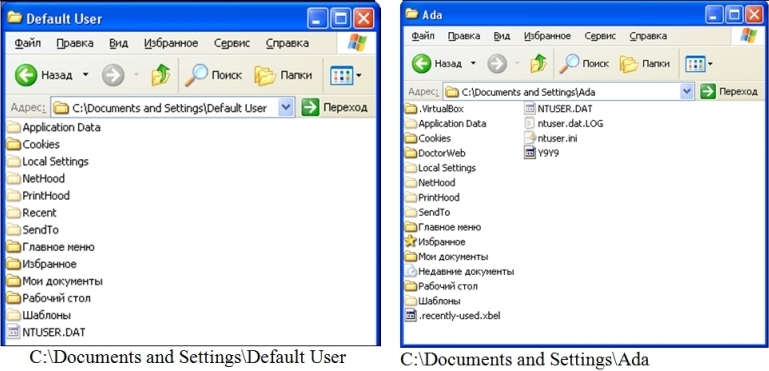The image size is (769, 371).
Task: Expand Forward history dropdown in Default User window
Action: coord(136,75)
